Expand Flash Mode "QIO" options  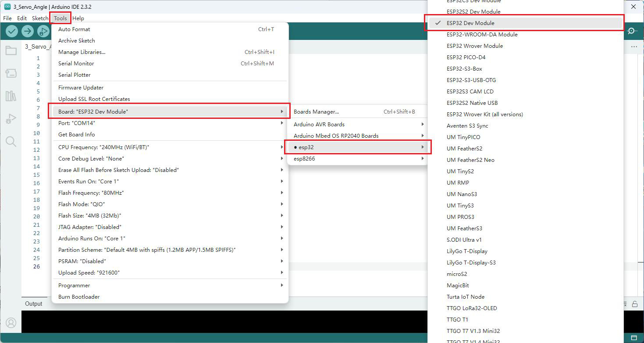(x=170, y=204)
